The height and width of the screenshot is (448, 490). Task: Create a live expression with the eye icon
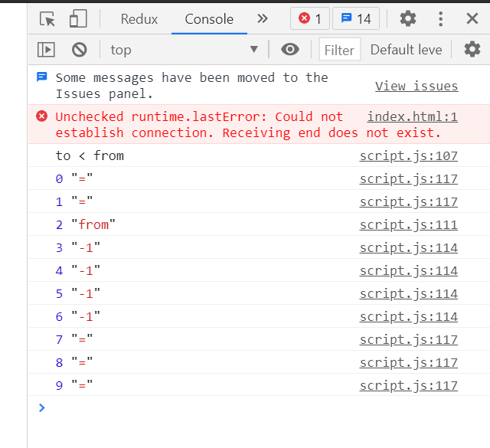(x=290, y=50)
